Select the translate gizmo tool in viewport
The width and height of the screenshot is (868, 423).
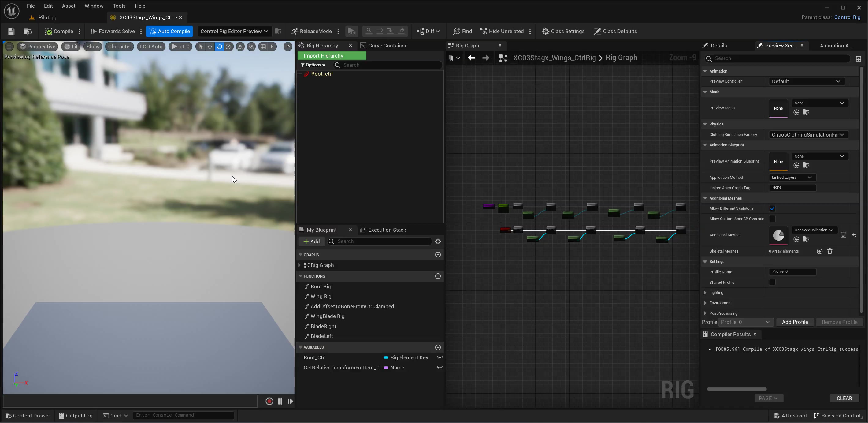coord(210,47)
